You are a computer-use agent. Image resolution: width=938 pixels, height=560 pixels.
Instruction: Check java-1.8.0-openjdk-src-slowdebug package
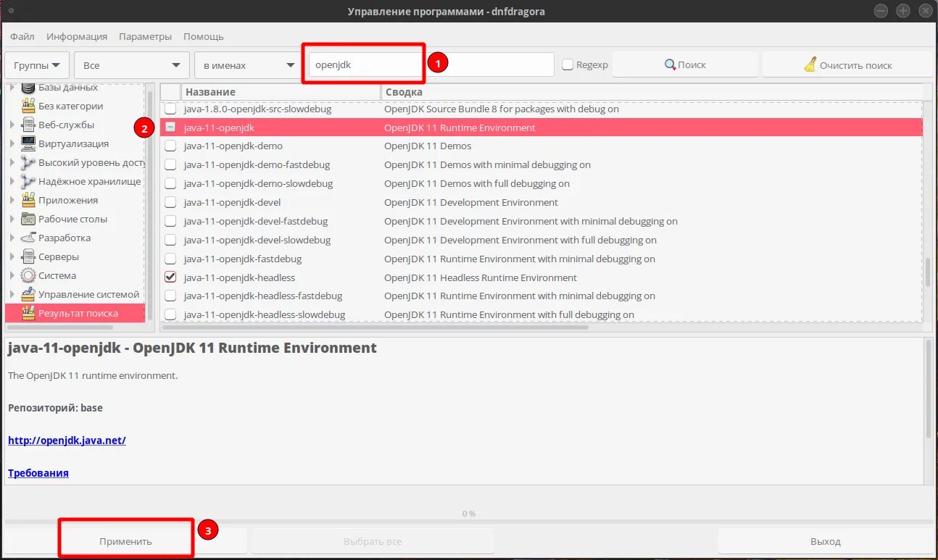170,109
